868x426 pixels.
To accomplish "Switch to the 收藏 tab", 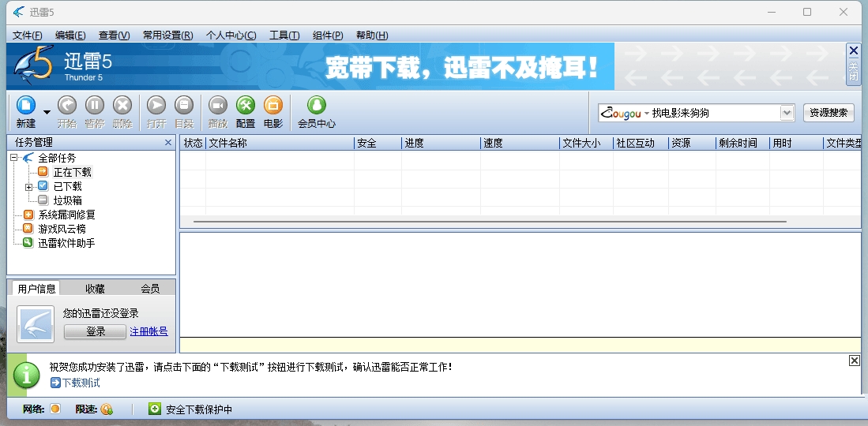I will (95, 289).
